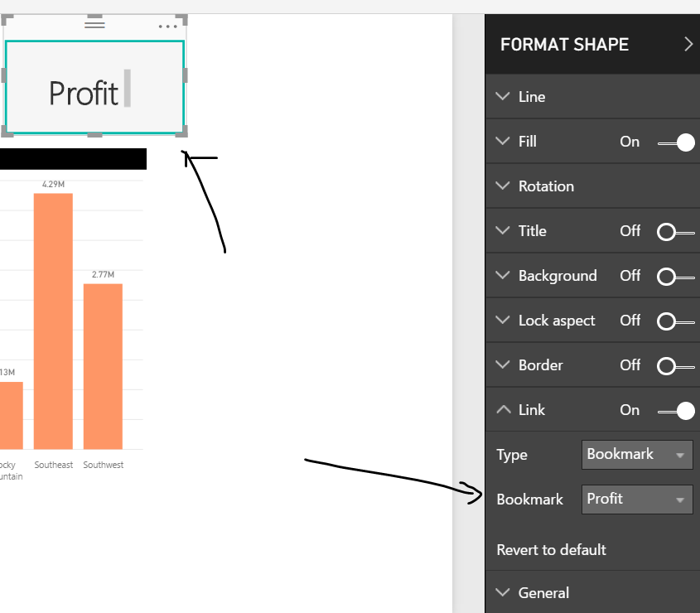Turn on the Background toggle

click(676, 277)
